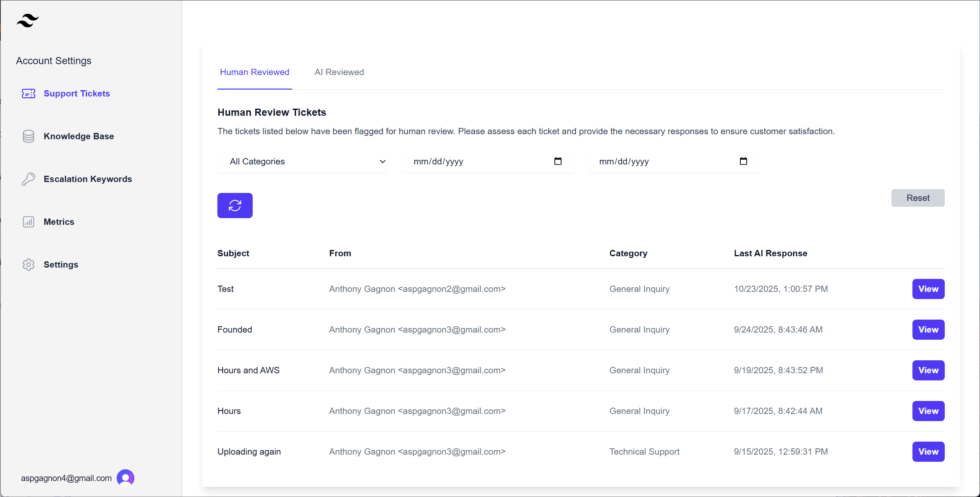Switch to the AI Reviewed tab
Viewport: 980px width, 497px height.
(339, 72)
